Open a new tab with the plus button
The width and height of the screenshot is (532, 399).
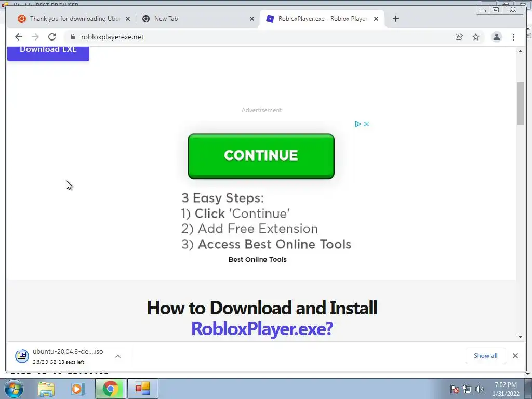[395, 19]
